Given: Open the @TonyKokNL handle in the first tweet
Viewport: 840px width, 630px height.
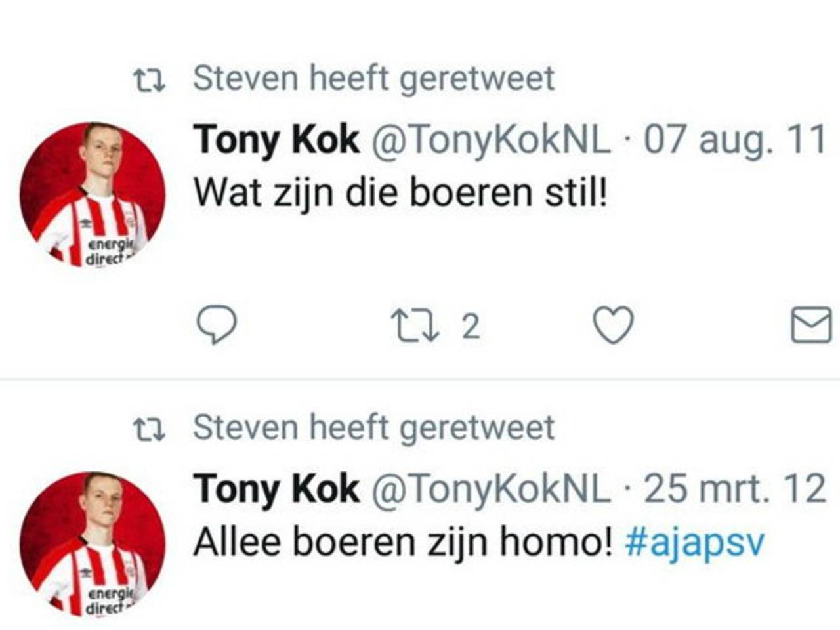Looking at the screenshot, I should 491,140.
